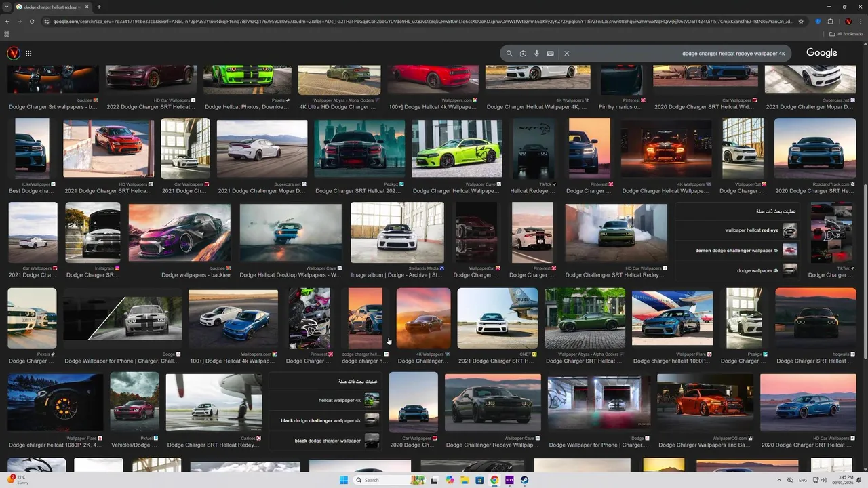
Task: Open orange car 'Dodge Charger Wallpapers and Ba...' thumbnail
Action: click(705, 403)
